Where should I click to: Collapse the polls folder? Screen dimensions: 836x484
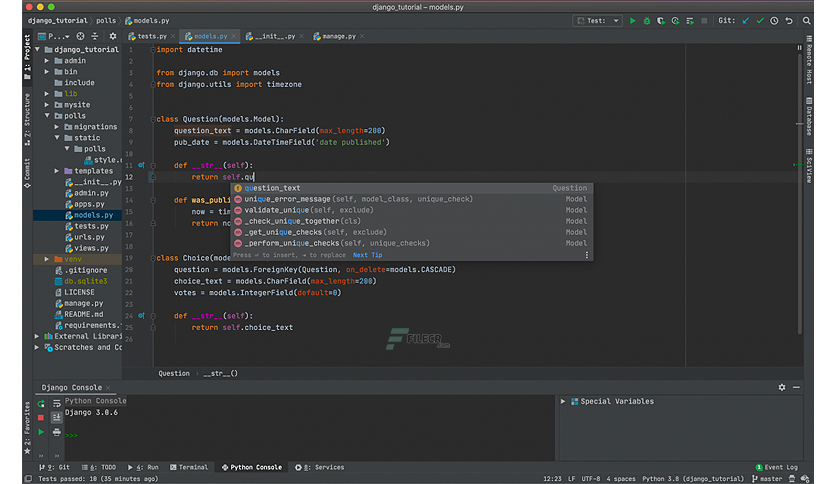point(47,116)
